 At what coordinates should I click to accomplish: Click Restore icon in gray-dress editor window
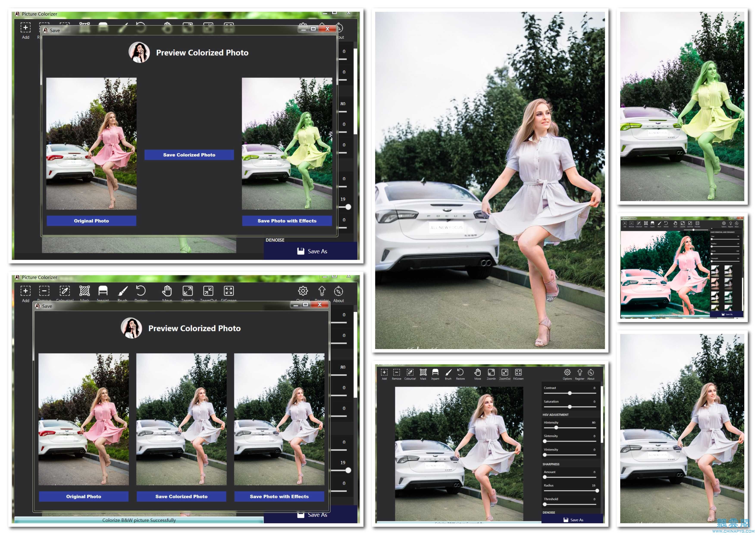pos(460,372)
